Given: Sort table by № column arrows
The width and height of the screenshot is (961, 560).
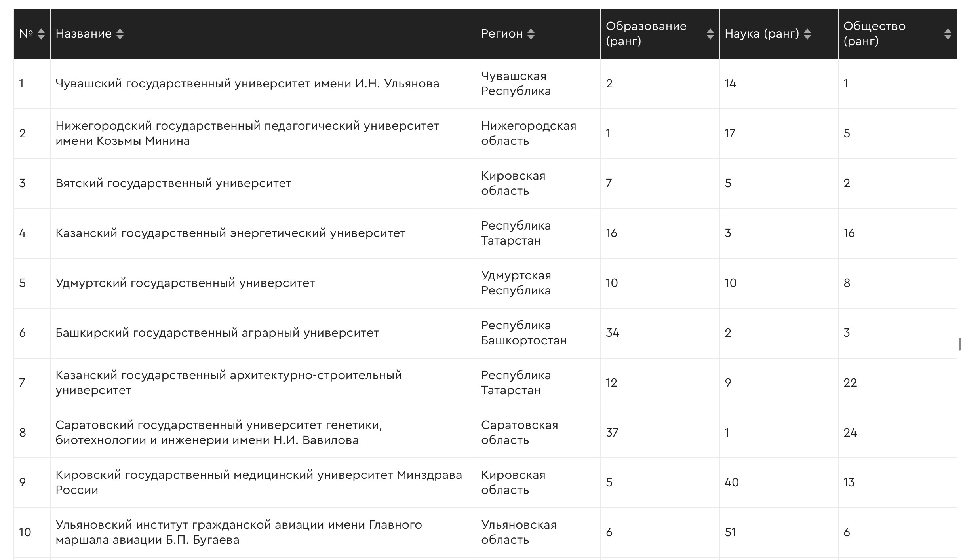Looking at the screenshot, I should pyautogui.click(x=41, y=34).
